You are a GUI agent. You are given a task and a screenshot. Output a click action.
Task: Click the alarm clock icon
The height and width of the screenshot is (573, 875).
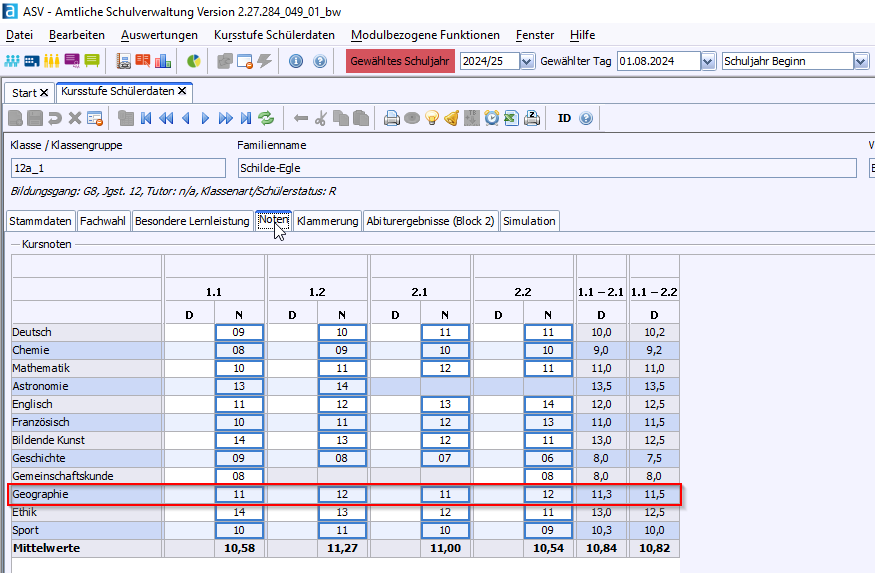click(492, 118)
